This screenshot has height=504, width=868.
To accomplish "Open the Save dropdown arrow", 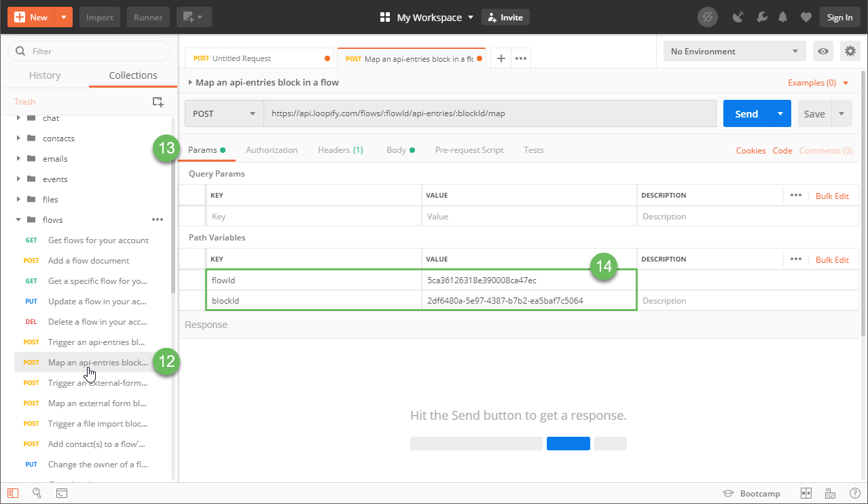I will coord(842,113).
